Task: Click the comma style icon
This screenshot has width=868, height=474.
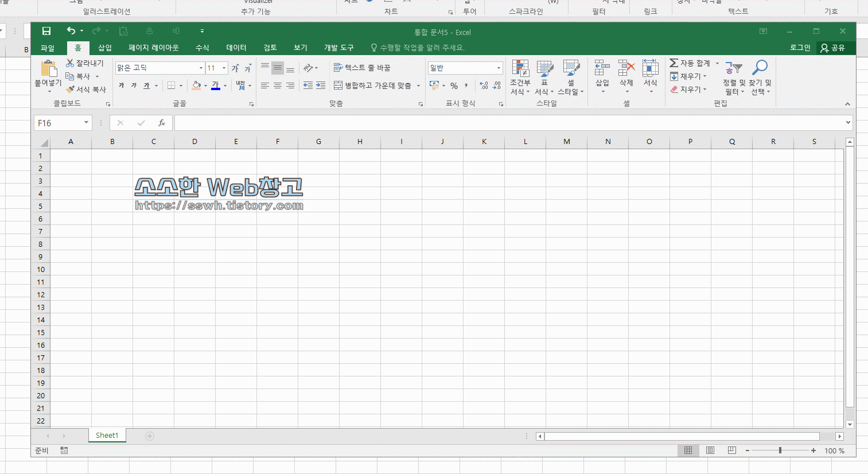Action: pyautogui.click(x=466, y=86)
